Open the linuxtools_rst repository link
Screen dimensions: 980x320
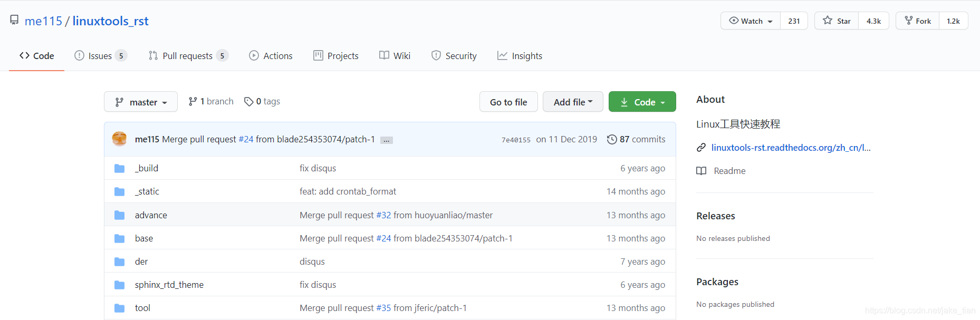[x=111, y=21]
